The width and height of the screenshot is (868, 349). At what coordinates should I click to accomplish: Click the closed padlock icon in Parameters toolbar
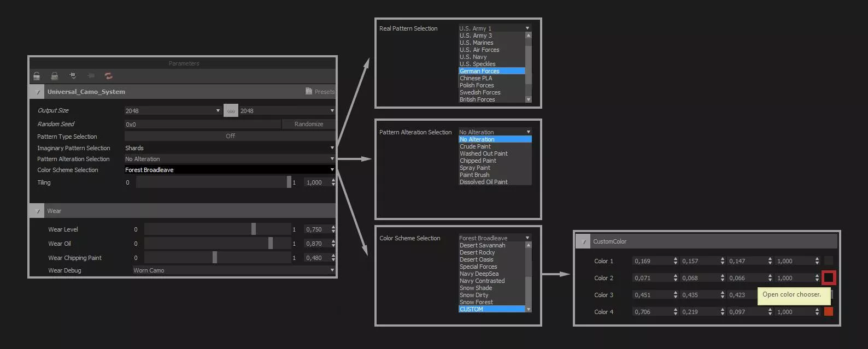click(55, 76)
